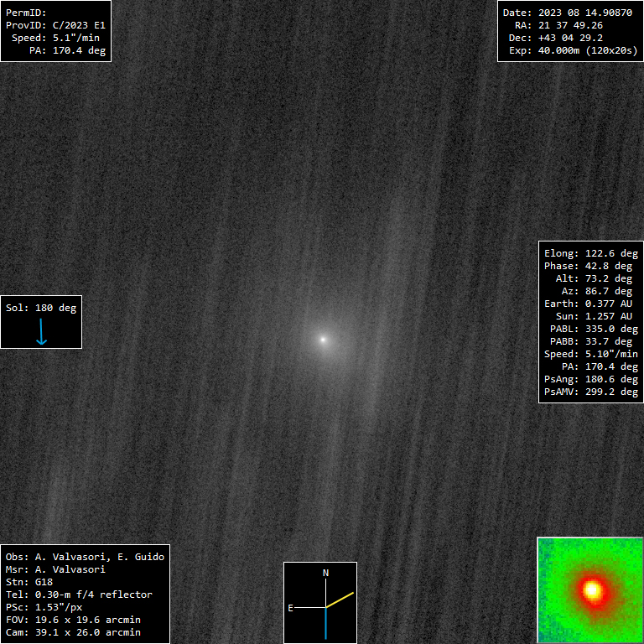Click the N label on the compass

326,573
